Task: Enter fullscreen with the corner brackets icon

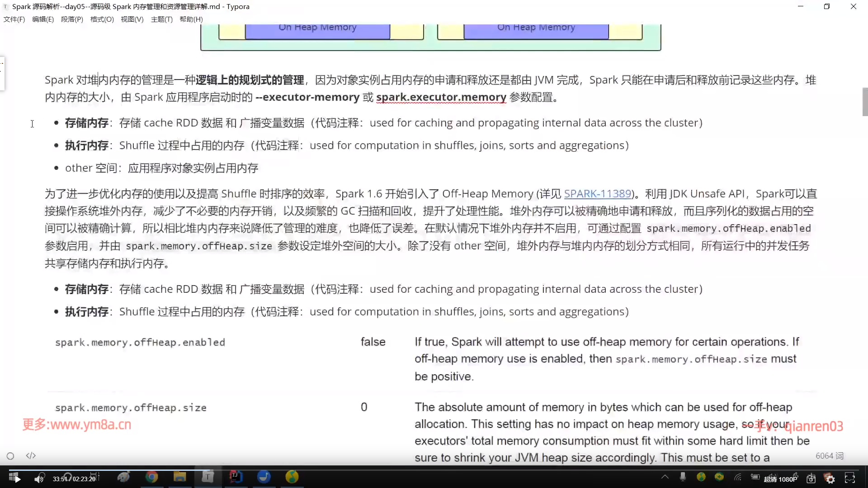Action: pos(850,479)
